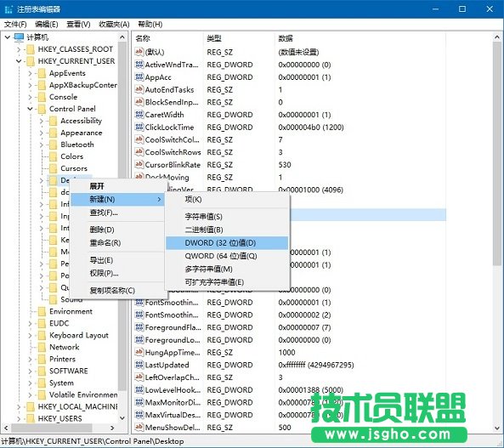Choose 字符串值(S) in submenu

coord(227,217)
